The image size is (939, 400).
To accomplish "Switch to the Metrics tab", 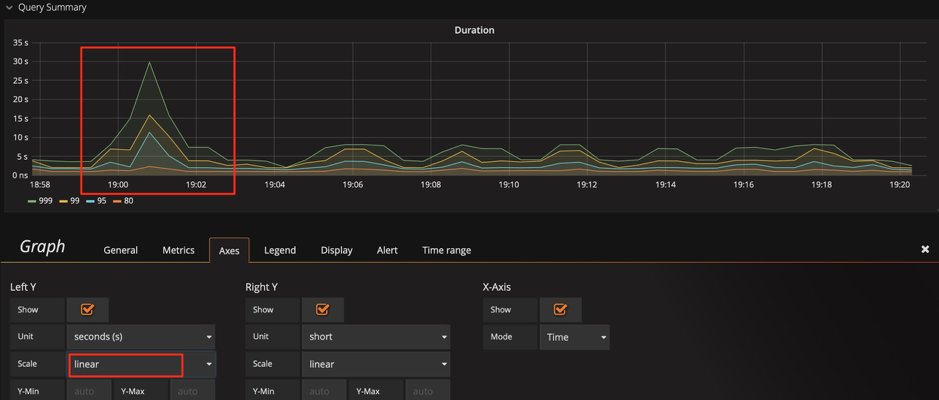I will pos(178,250).
